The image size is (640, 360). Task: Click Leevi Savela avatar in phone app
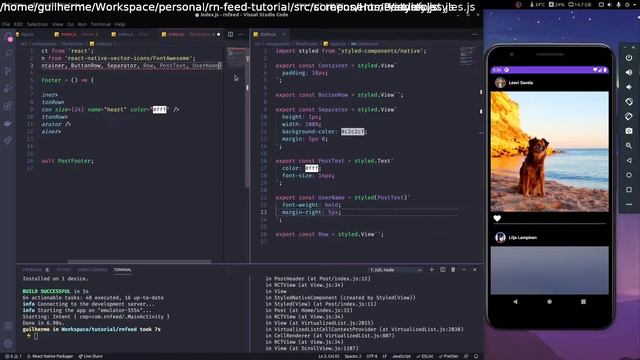tap(500, 82)
